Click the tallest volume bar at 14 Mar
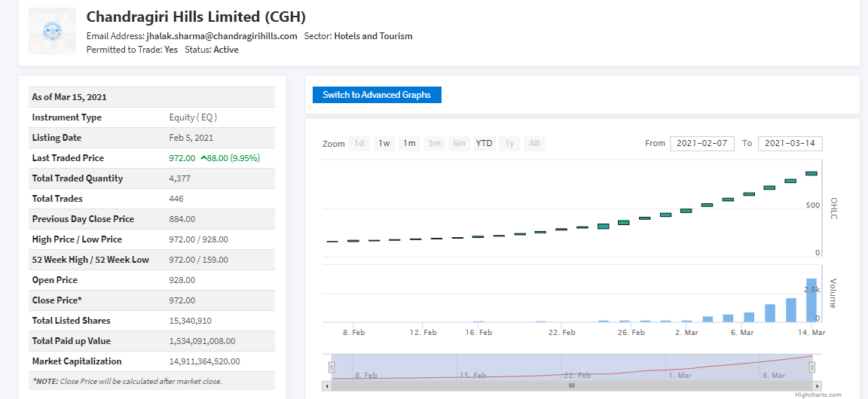The width and height of the screenshot is (868, 399). click(x=811, y=300)
